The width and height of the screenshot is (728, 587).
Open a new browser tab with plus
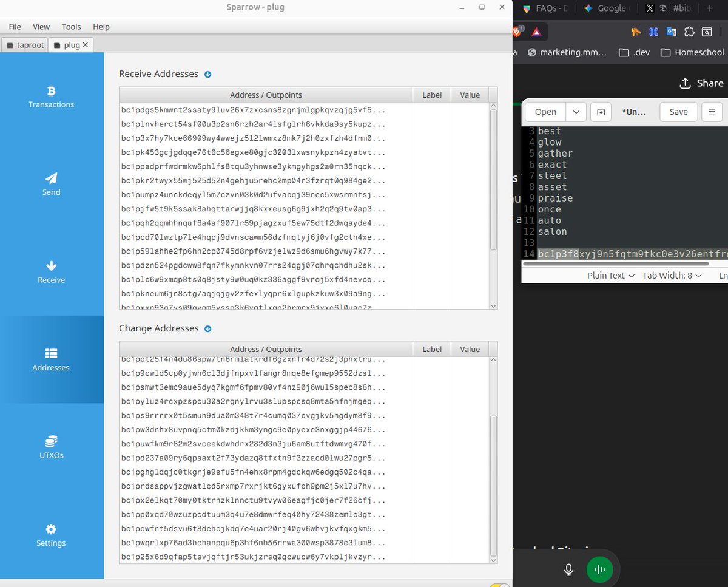[x=710, y=8]
